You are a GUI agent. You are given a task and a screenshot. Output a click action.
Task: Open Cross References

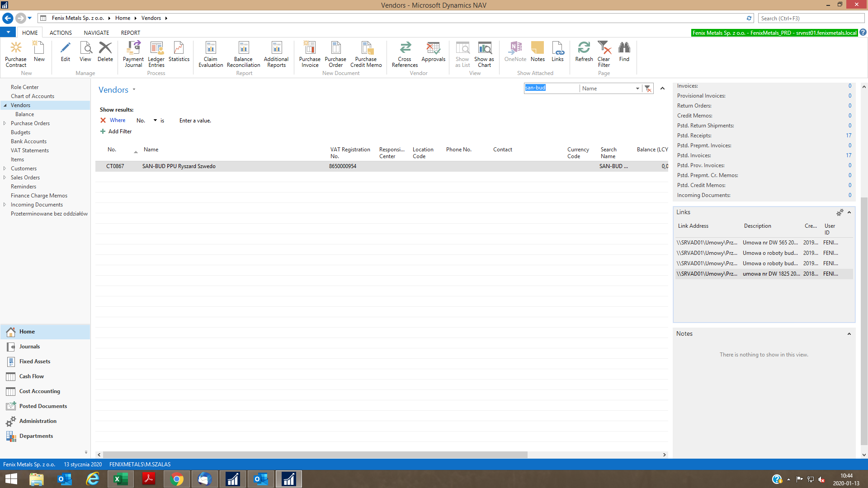tap(405, 54)
